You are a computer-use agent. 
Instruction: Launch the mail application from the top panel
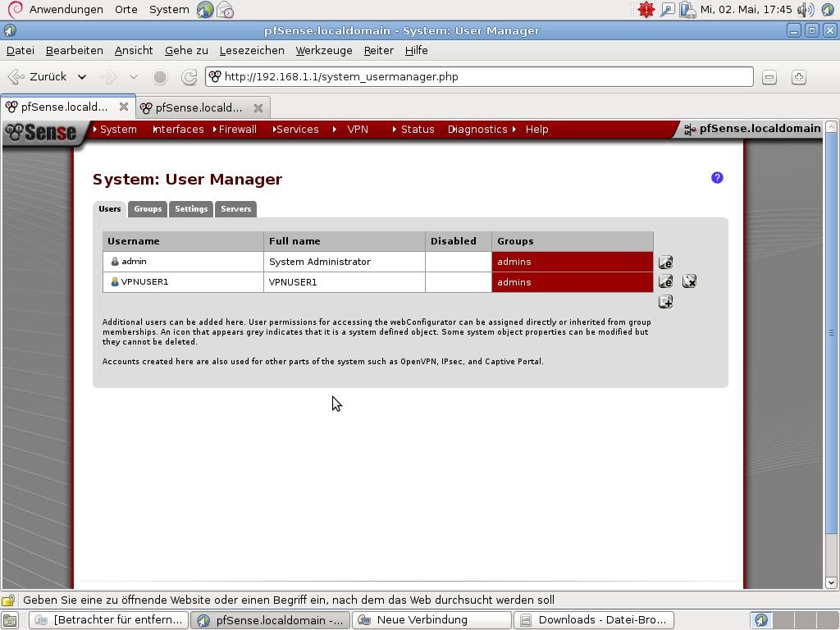(x=225, y=10)
